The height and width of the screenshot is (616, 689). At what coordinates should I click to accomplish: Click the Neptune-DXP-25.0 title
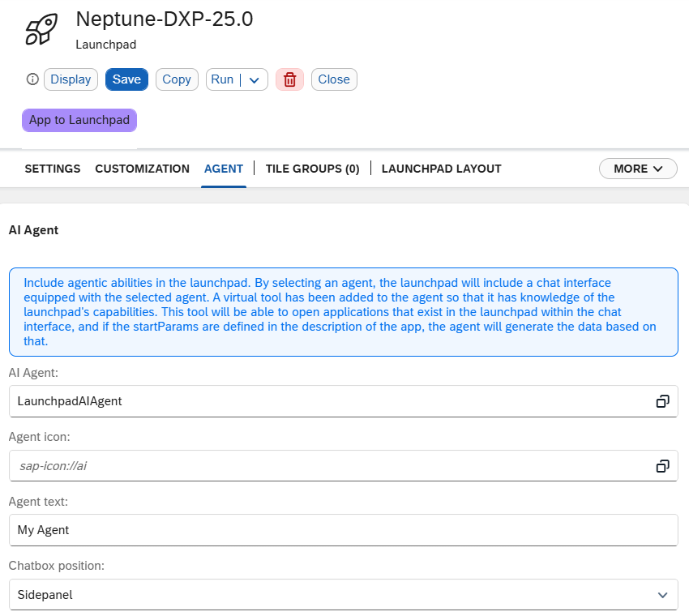165,19
